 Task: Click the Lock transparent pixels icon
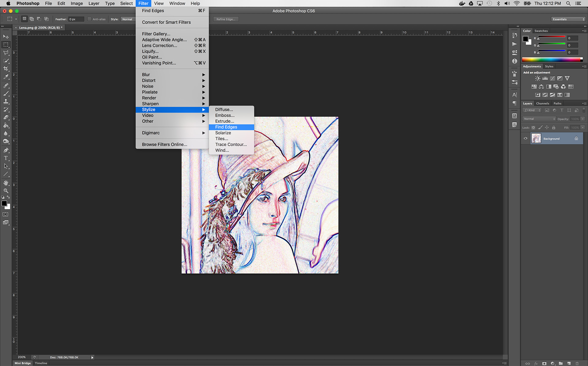pyautogui.click(x=533, y=127)
